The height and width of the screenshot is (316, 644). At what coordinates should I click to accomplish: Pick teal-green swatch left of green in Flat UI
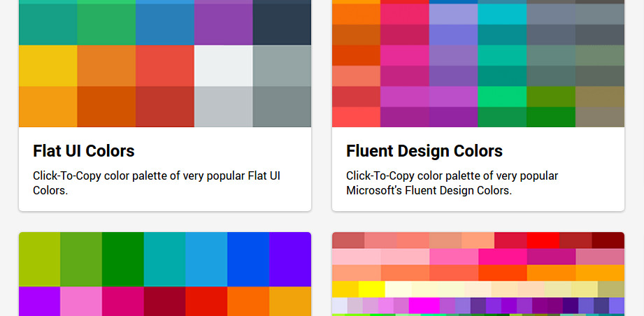[48, 24]
